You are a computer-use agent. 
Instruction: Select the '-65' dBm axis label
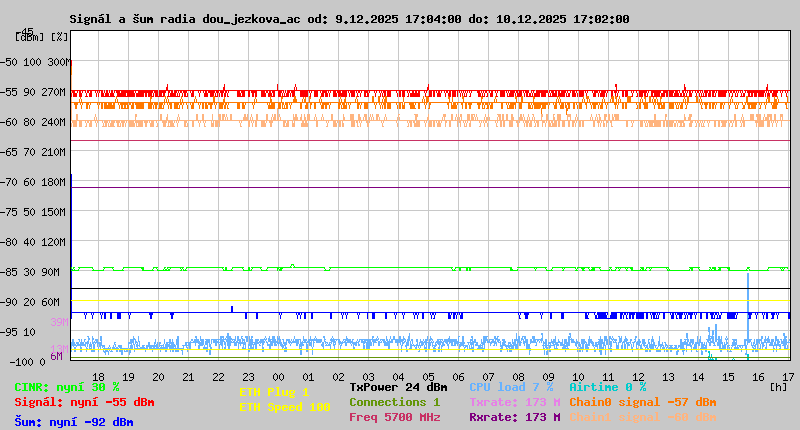click(9, 153)
